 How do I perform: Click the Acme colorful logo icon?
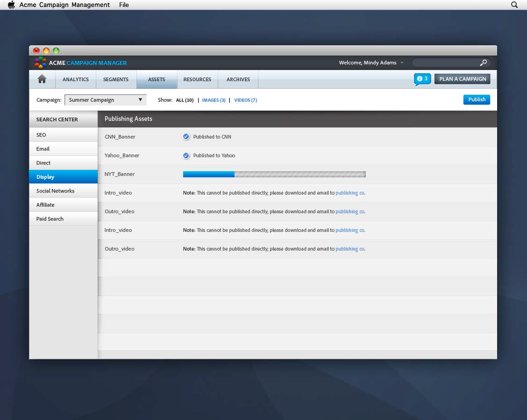pyautogui.click(x=40, y=63)
